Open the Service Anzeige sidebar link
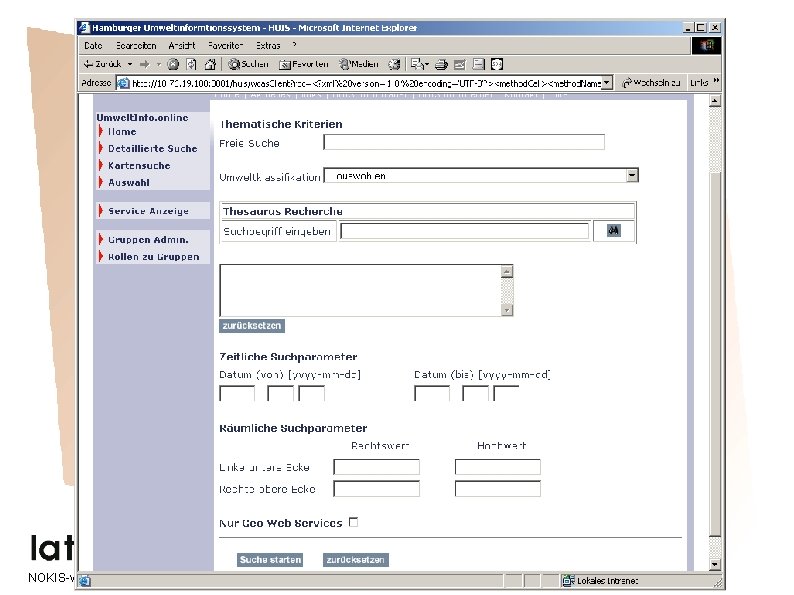The height and width of the screenshot is (595, 794). (x=148, y=211)
